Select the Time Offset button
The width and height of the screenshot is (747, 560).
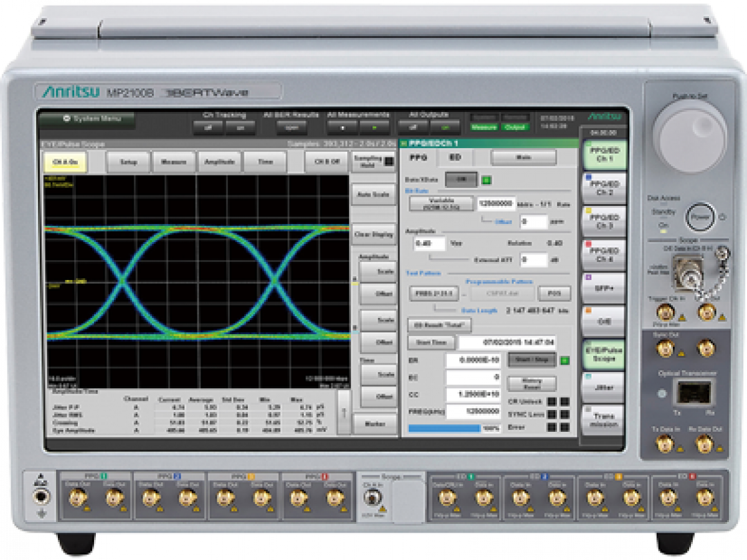pos(378,396)
